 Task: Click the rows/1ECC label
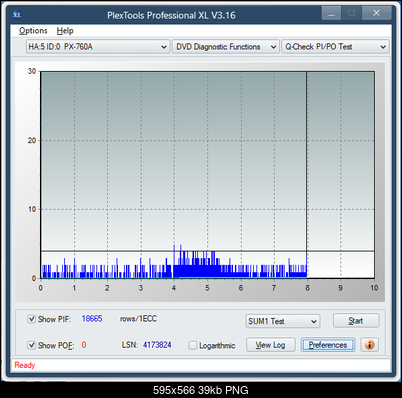point(138,319)
